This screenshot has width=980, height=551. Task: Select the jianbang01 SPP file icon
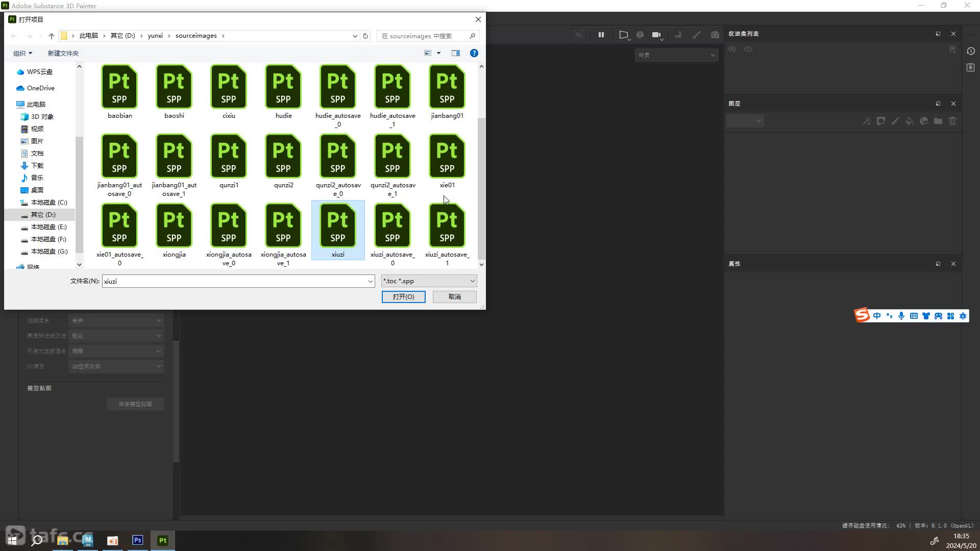tap(447, 87)
